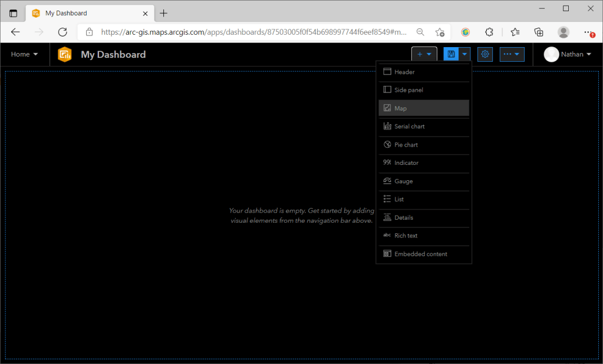The width and height of the screenshot is (603, 364).
Task: Expand the save options dropdown arrow
Action: [x=465, y=54]
